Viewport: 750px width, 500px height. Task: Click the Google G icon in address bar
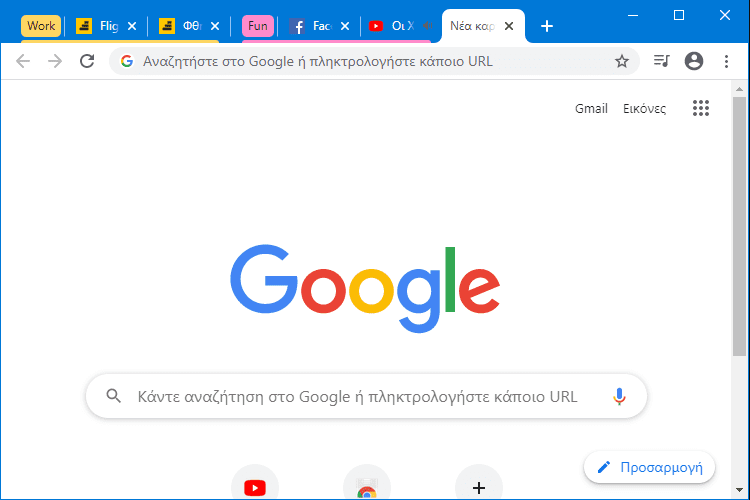[x=127, y=61]
